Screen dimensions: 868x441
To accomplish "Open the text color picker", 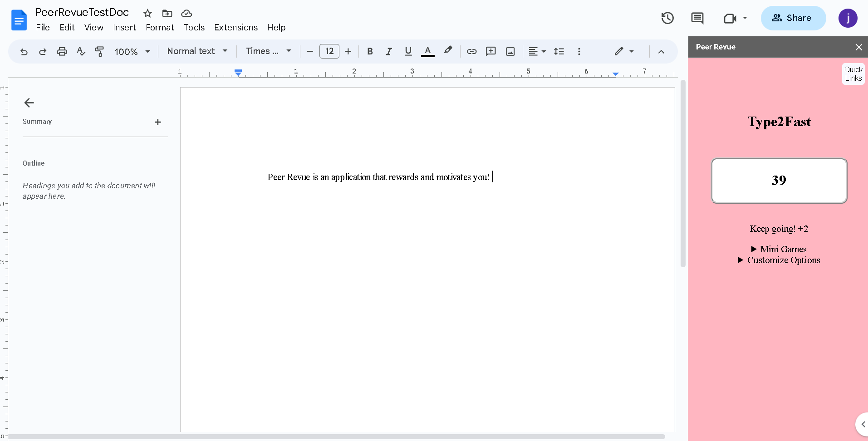I will (x=427, y=52).
